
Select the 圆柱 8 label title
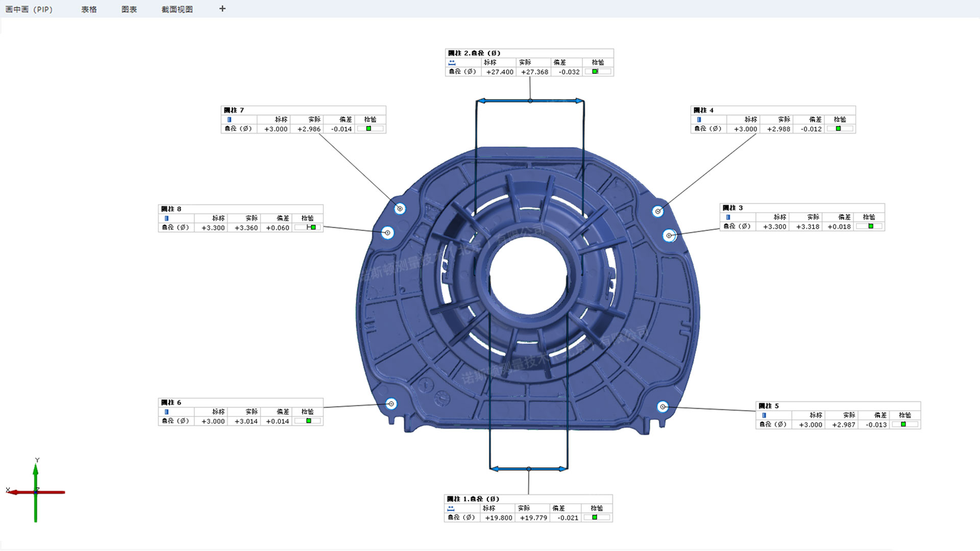click(171, 209)
